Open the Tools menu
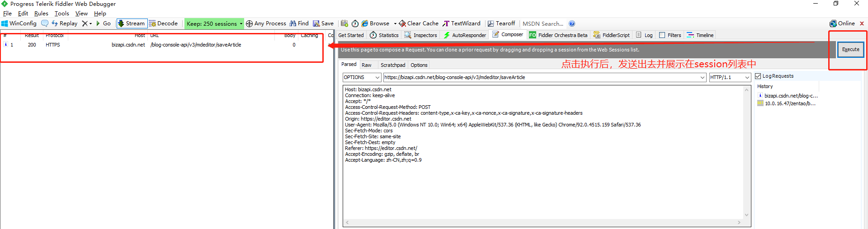This screenshot has height=229, width=868. [x=62, y=14]
